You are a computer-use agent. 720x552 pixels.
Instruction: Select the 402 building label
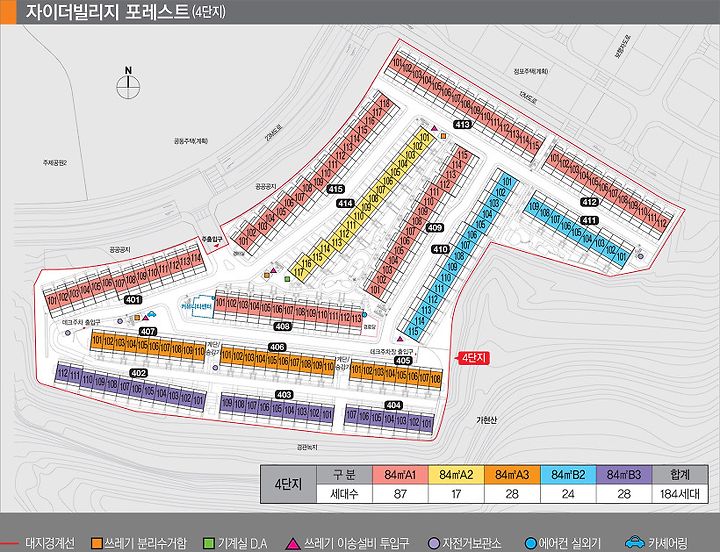pyautogui.click(x=139, y=373)
